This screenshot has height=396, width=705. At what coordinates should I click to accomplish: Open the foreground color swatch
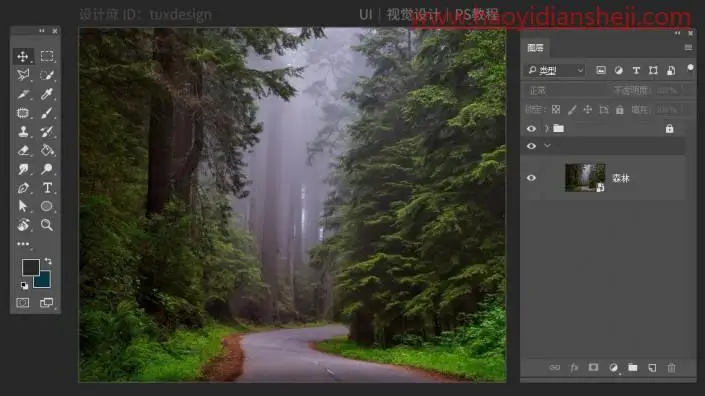point(30,267)
